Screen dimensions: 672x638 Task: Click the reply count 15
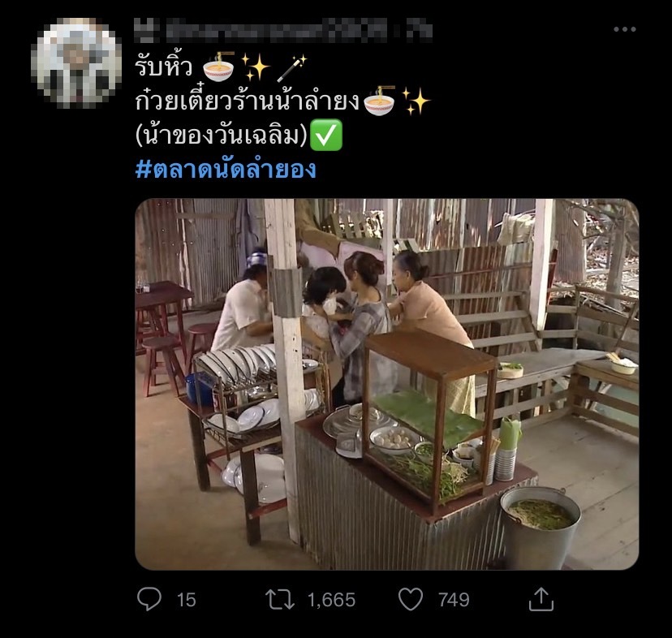tap(187, 600)
